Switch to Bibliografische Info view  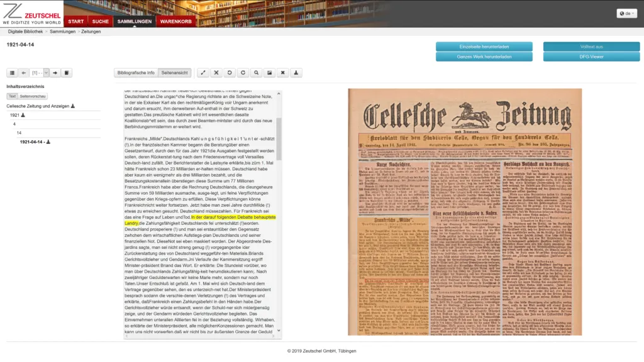point(136,73)
